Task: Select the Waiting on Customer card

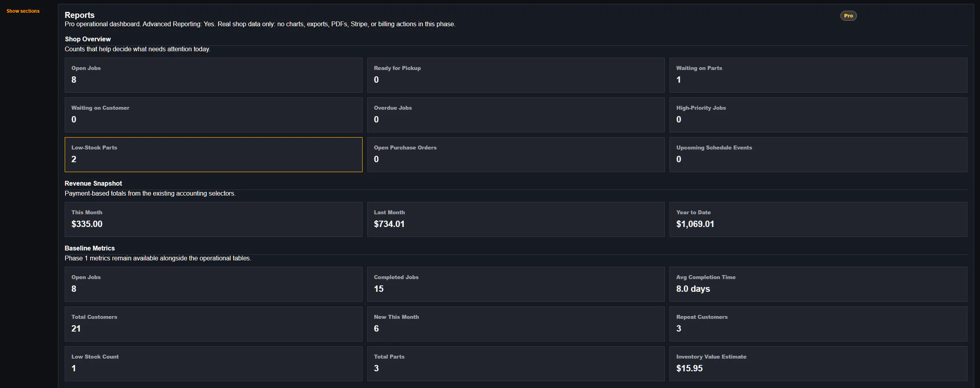Action: 214,115
